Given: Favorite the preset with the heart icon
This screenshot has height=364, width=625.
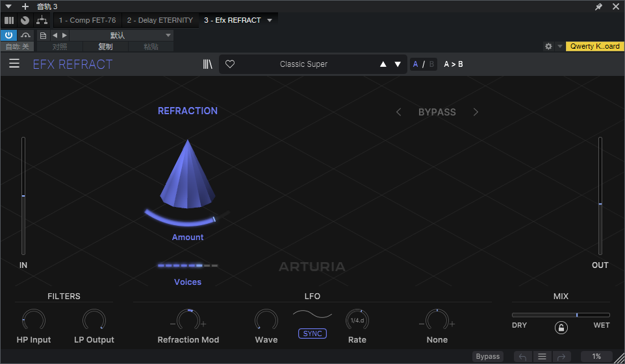Looking at the screenshot, I should 230,64.
